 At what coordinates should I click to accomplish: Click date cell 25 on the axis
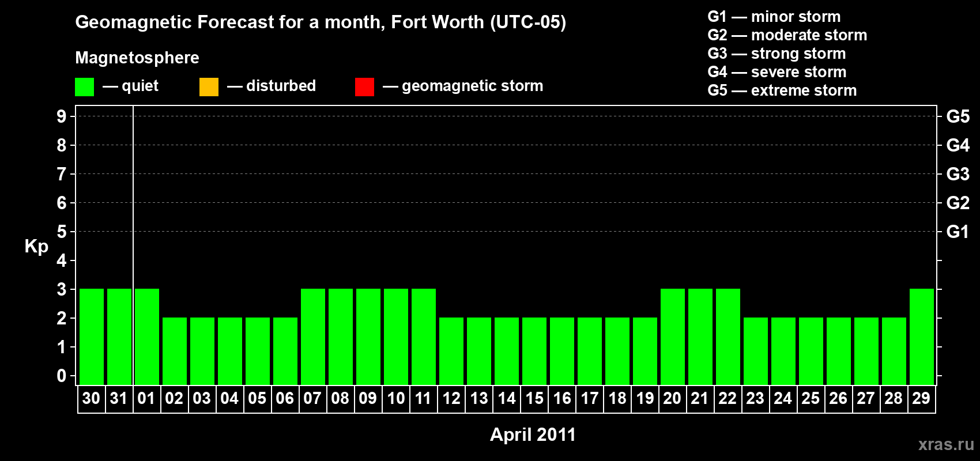811,399
